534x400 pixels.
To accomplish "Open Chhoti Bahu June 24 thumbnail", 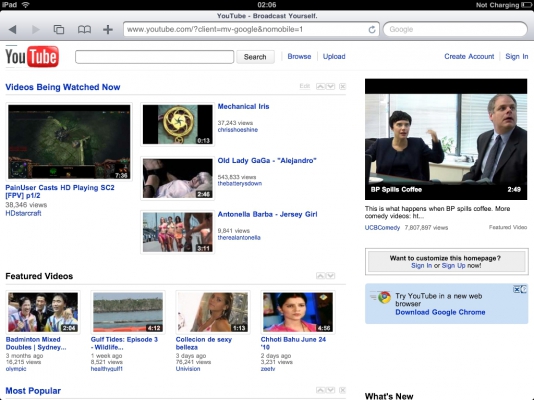I will (298, 312).
